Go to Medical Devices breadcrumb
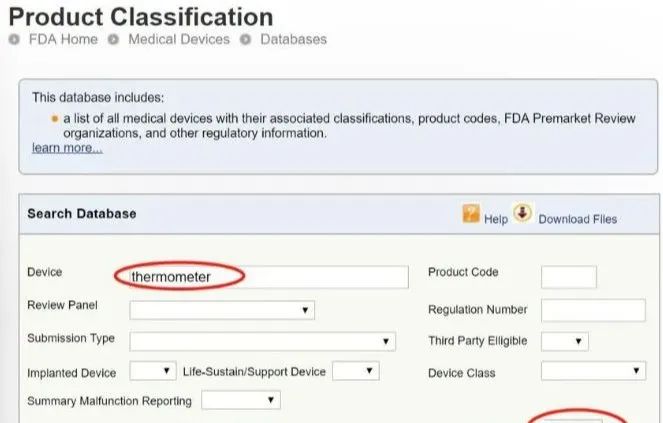The height and width of the screenshot is (423, 663). click(x=179, y=39)
